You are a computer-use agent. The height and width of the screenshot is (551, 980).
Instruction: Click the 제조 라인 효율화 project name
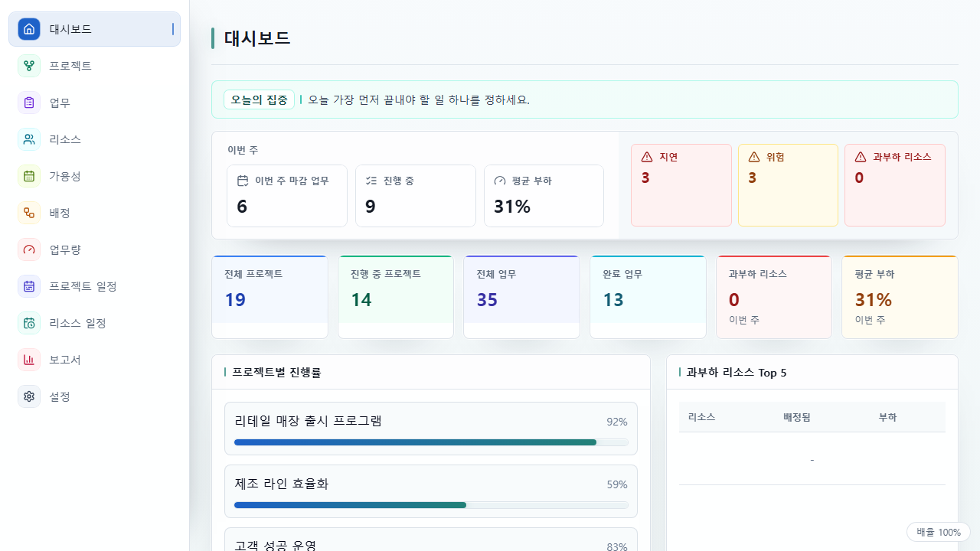282,484
